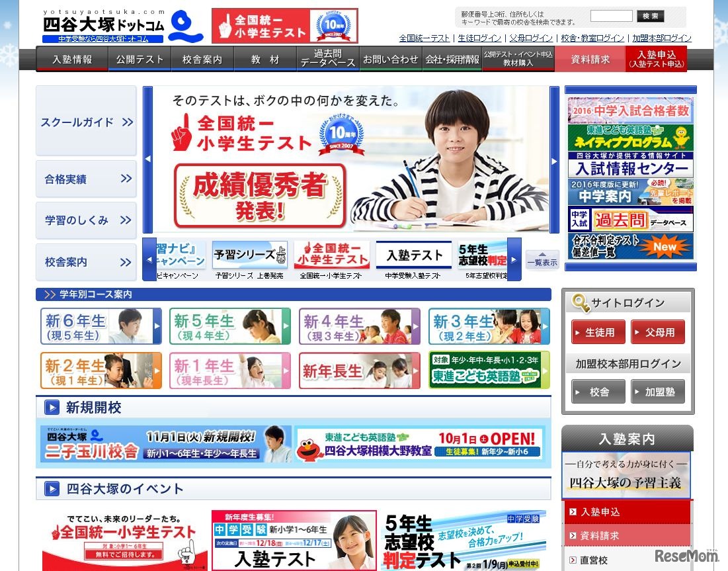The width and height of the screenshot is (728, 571).
Task: Open the 新6年生 course card
Action: [101, 326]
